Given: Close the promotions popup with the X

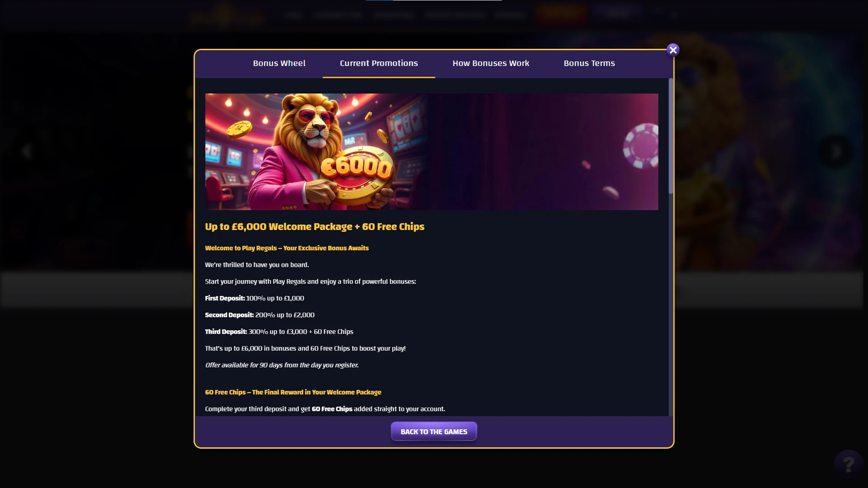Looking at the screenshot, I should tap(673, 50).
